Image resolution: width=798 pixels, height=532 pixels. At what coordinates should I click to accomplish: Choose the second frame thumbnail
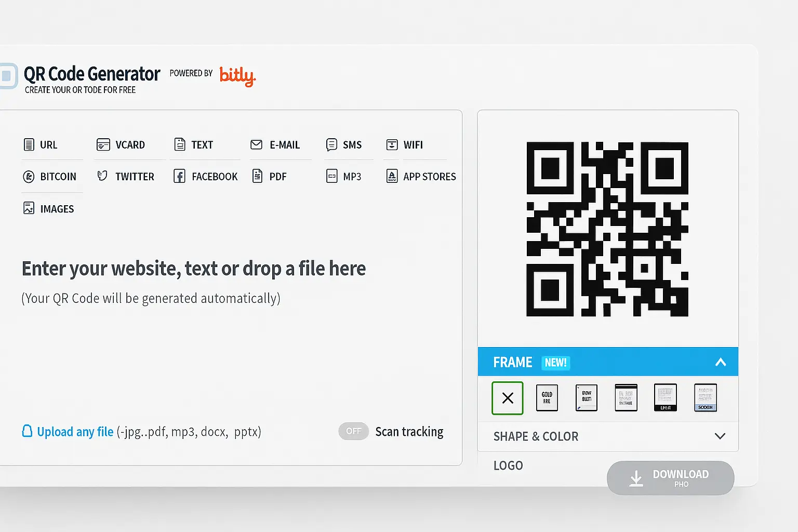click(547, 398)
